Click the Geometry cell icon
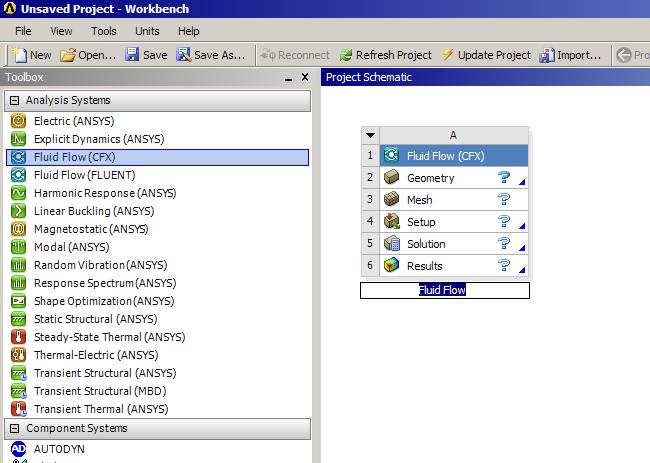The width and height of the screenshot is (650, 463). (x=392, y=178)
